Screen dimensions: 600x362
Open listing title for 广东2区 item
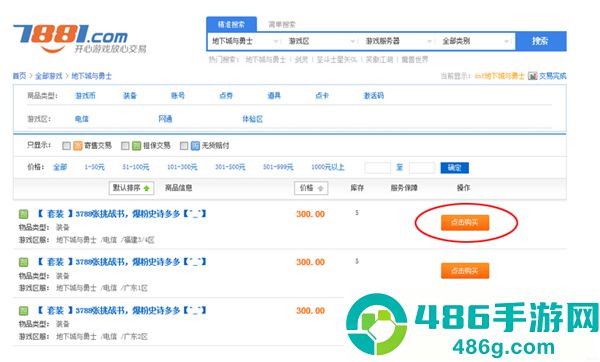122,310
